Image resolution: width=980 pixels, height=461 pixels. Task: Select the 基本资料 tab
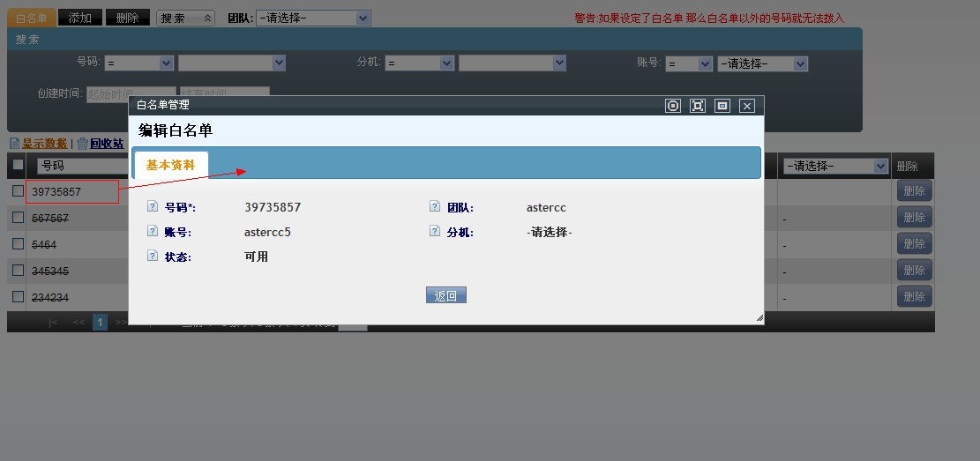pyautogui.click(x=170, y=165)
